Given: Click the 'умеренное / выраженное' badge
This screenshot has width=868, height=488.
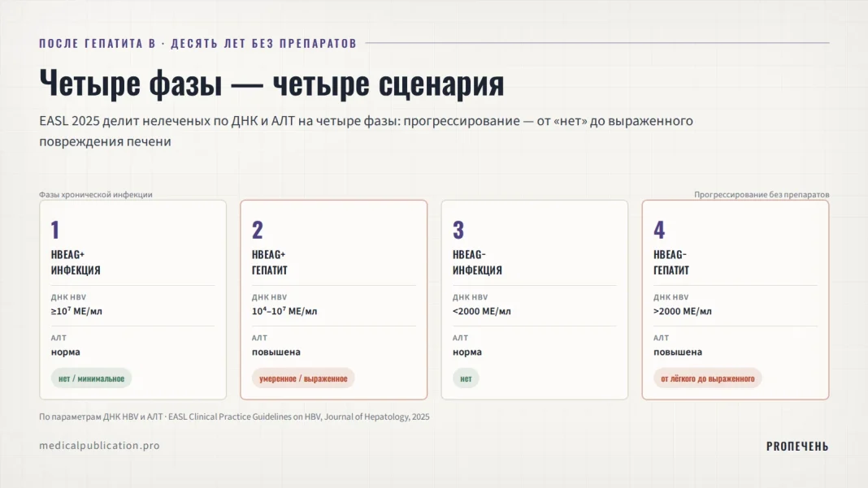Looking at the screenshot, I should 303,378.
